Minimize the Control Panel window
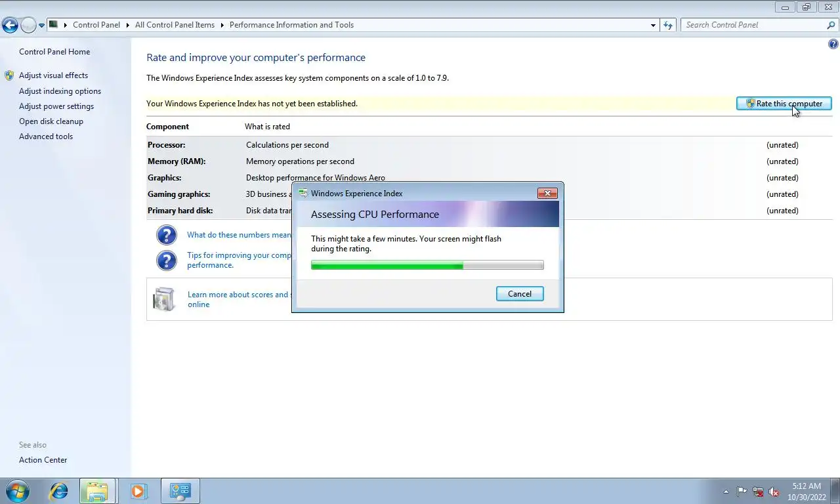 (785, 7)
